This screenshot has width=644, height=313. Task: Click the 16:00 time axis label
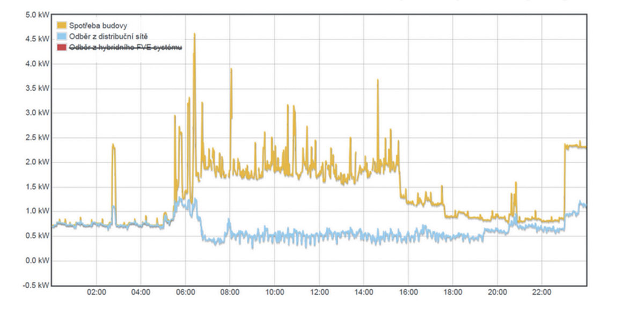click(x=408, y=293)
